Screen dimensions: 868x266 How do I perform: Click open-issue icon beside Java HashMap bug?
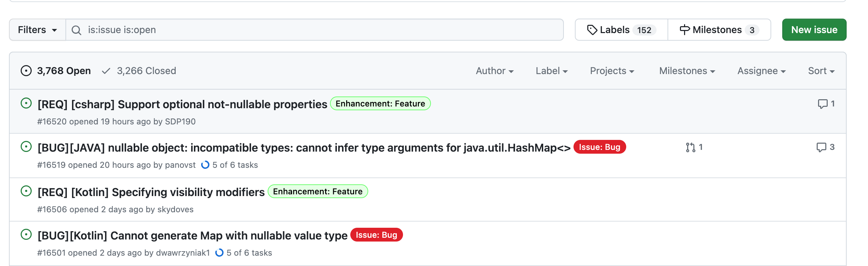tap(26, 147)
